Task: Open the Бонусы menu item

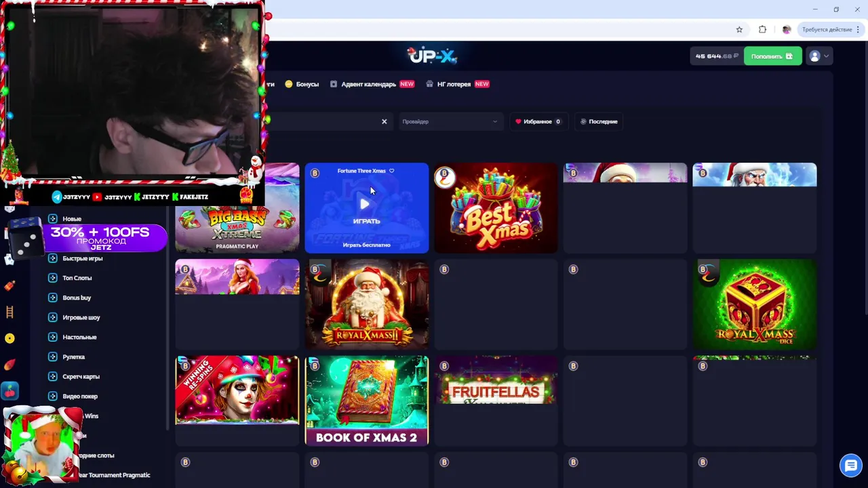Action: click(302, 84)
